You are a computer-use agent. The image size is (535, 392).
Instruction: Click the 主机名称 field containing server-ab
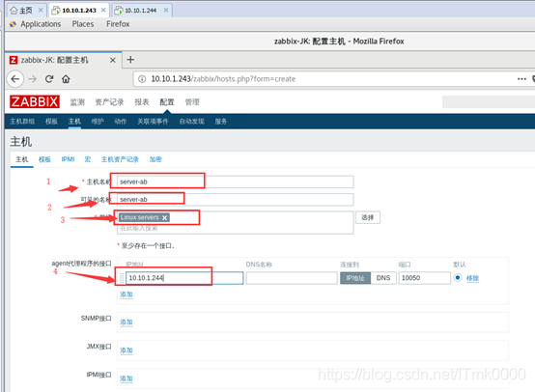[235, 182]
